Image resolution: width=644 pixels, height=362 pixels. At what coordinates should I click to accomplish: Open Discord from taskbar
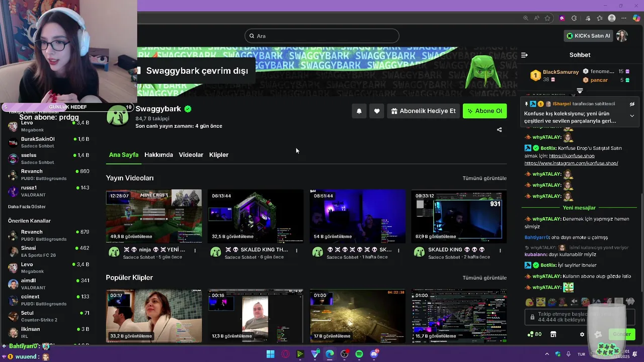click(374, 354)
